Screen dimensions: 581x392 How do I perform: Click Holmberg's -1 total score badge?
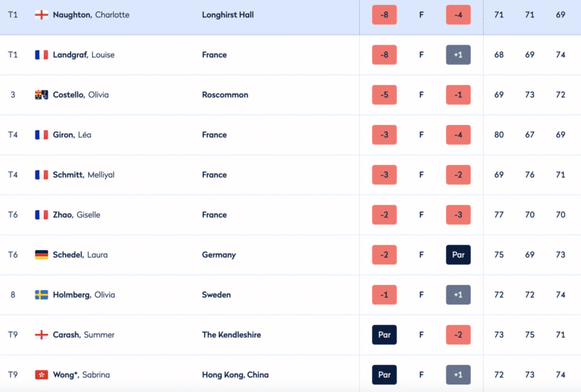(384, 295)
